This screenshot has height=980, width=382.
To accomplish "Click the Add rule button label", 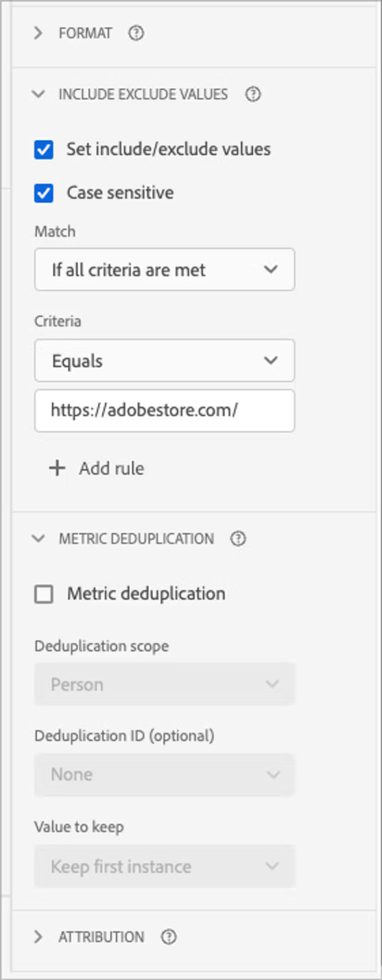I will (x=112, y=469).
